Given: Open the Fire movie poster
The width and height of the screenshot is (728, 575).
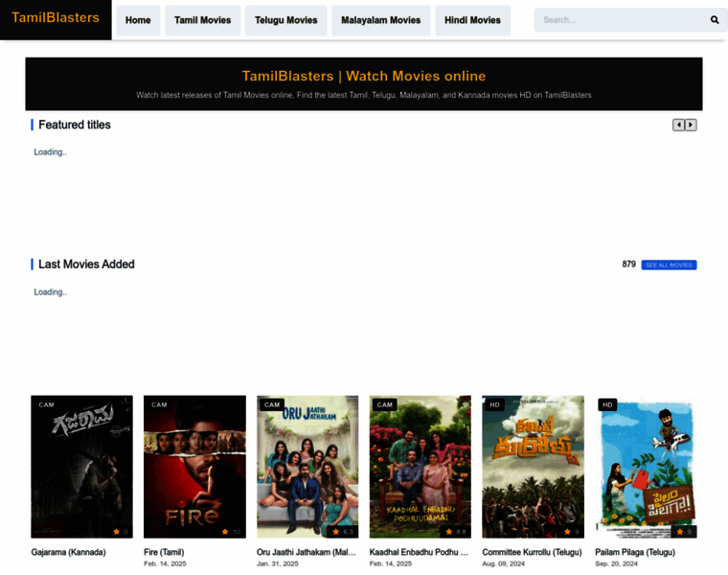Looking at the screenshot, I should pyautogui.click(x=194, y=467).
